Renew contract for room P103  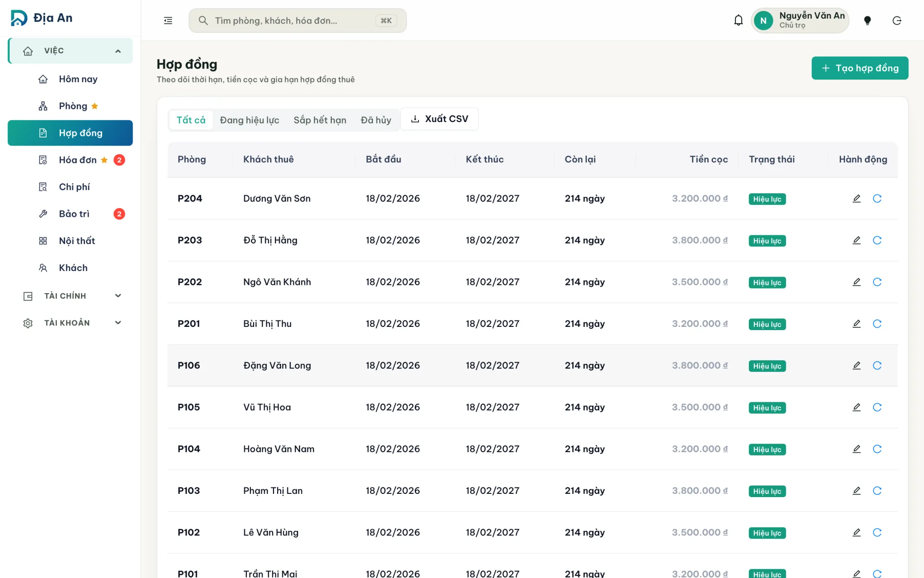[x=877, y=491]
